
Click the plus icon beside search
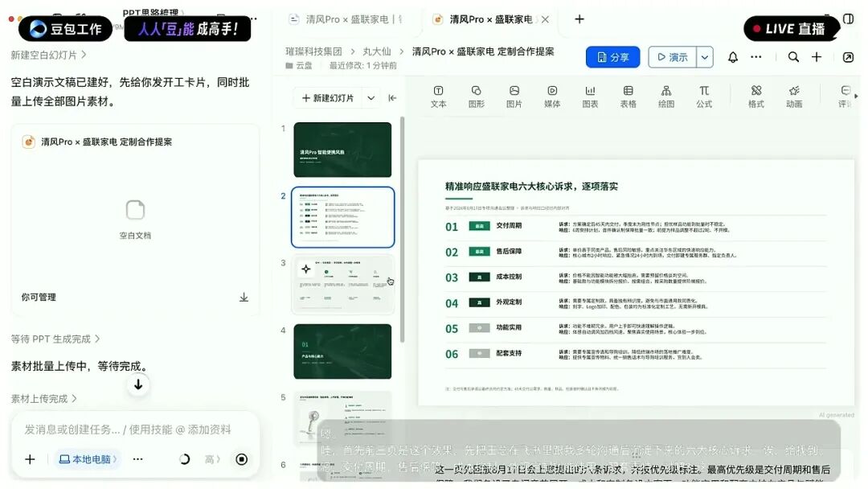tap(817, 57)
